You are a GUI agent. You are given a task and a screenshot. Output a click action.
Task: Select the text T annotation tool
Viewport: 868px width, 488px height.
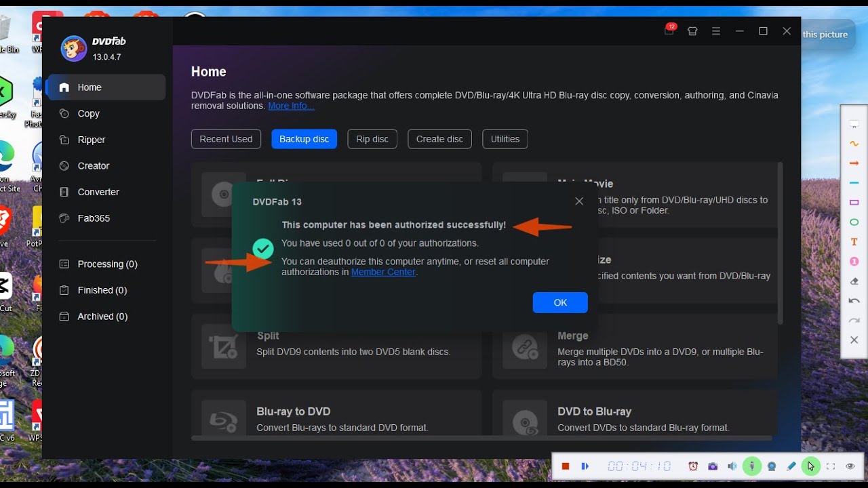(854, 242)
